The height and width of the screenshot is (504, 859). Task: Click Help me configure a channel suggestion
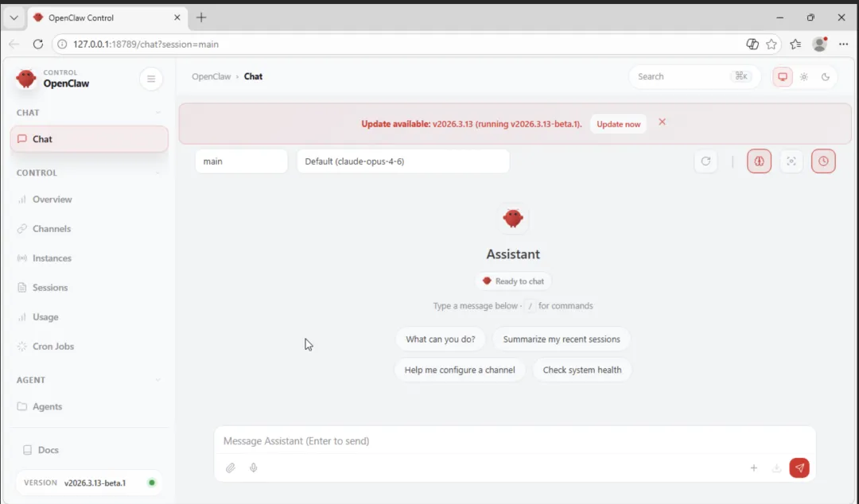pos(460,370)
